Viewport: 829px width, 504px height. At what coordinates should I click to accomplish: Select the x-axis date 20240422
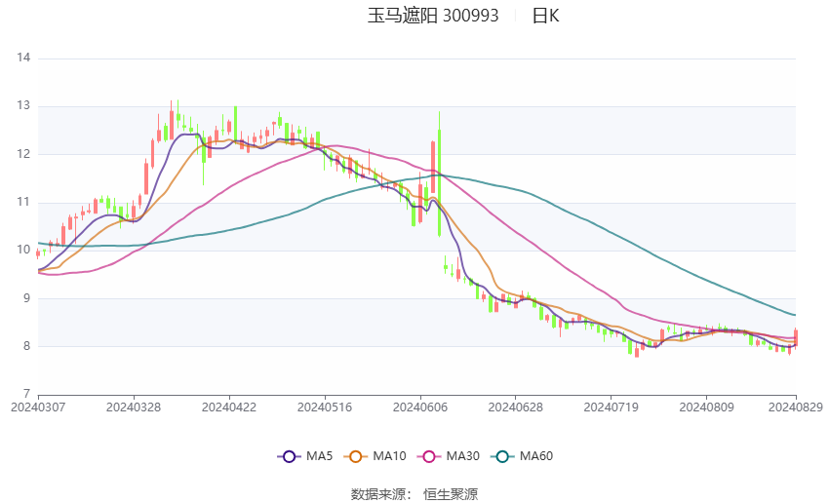(x=229, y=407)
